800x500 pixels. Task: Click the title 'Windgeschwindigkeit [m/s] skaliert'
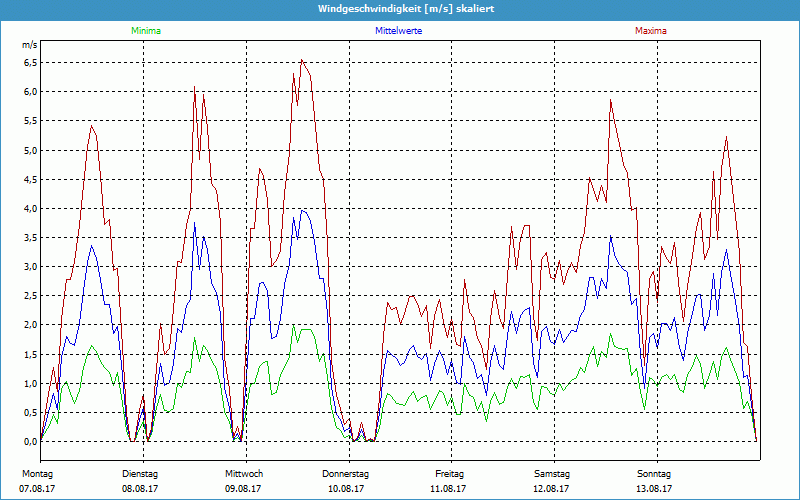click(406, 9)
